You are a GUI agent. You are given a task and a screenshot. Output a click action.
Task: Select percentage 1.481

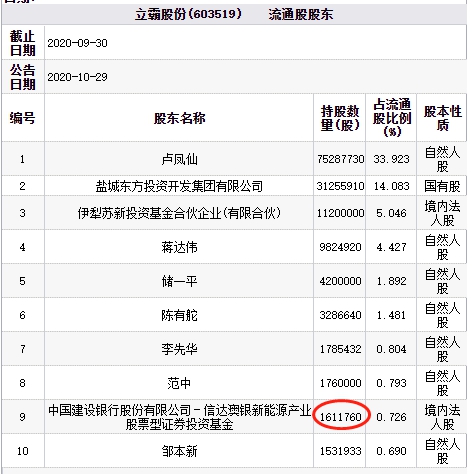click(391, 315)
